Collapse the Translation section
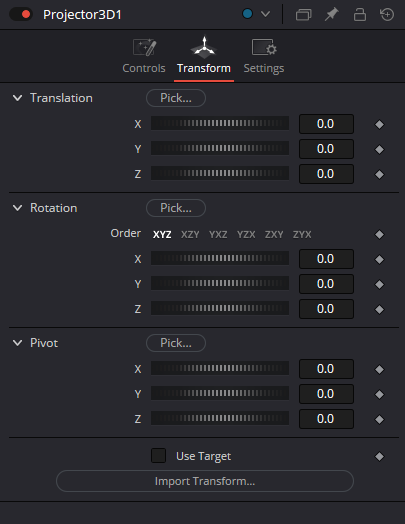This screenshot has width=405, height=524. 17,98
